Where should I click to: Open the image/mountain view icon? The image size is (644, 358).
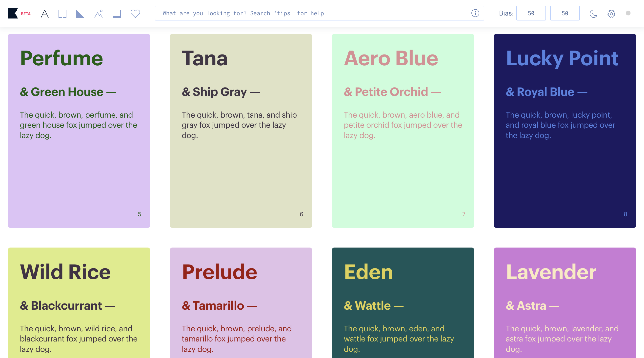point(99,14)
